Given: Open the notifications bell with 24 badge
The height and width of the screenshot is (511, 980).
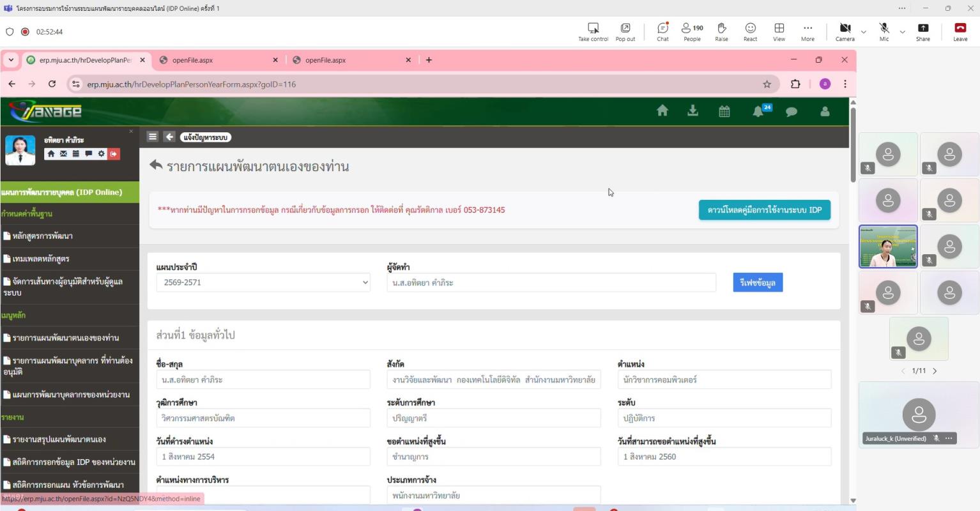Looking at the screenshot, I should click(x=758, y=111).
